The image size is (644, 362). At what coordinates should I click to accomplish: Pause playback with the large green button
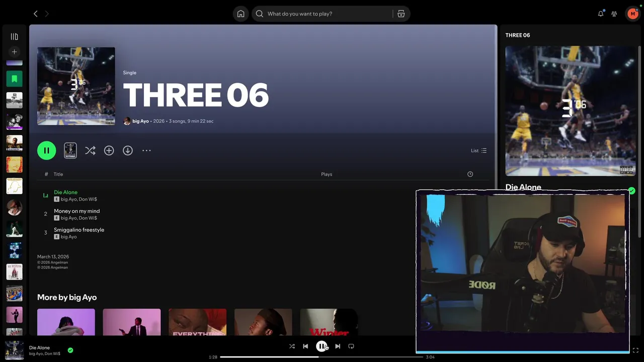tap(46, 150)
